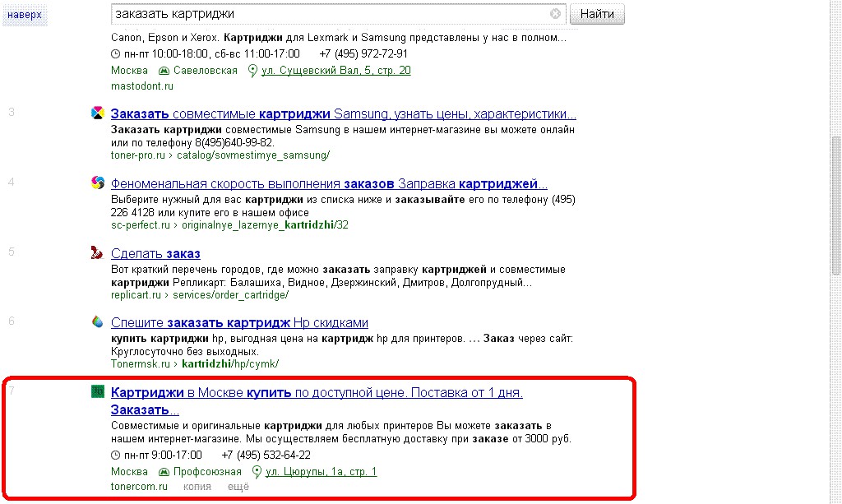Open result Спешите заказать картридж Hp скидками
This screenshot has height=504, width=842.
click(239, 322)
